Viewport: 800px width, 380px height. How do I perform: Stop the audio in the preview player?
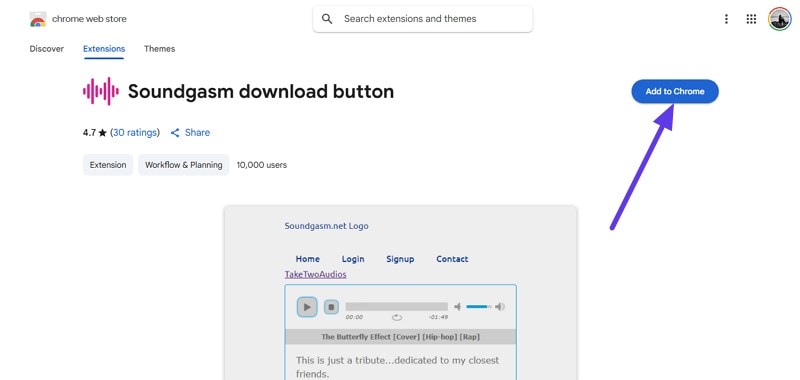coord(331,307)
